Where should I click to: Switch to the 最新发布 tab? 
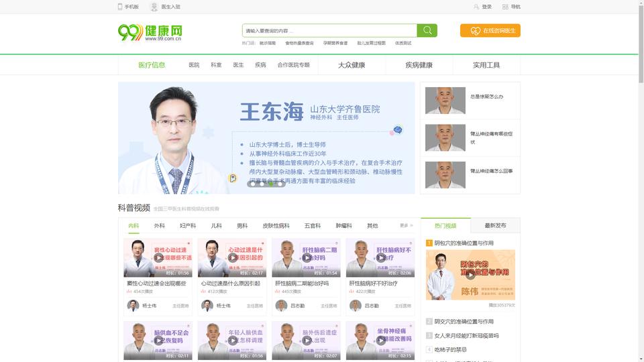(x=495, y=225)
